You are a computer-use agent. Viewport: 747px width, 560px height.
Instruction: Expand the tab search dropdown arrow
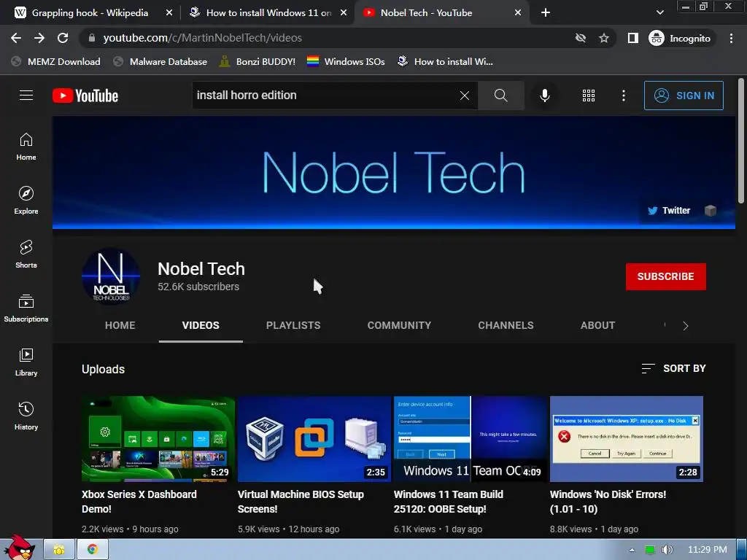point(659,12)
